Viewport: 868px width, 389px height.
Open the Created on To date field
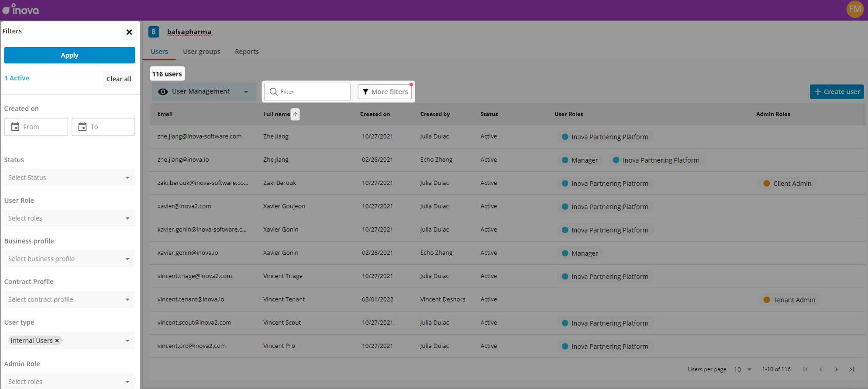coord(103,127)
